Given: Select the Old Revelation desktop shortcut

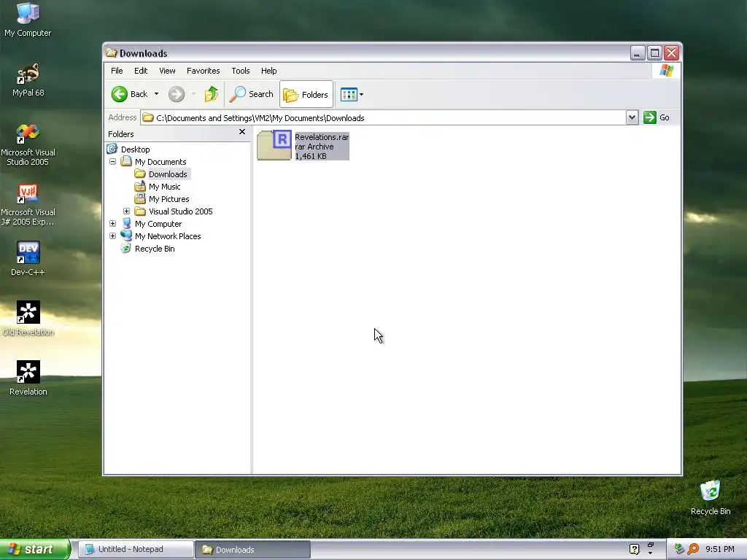Looking at the screenshot, I should point(28,318).
